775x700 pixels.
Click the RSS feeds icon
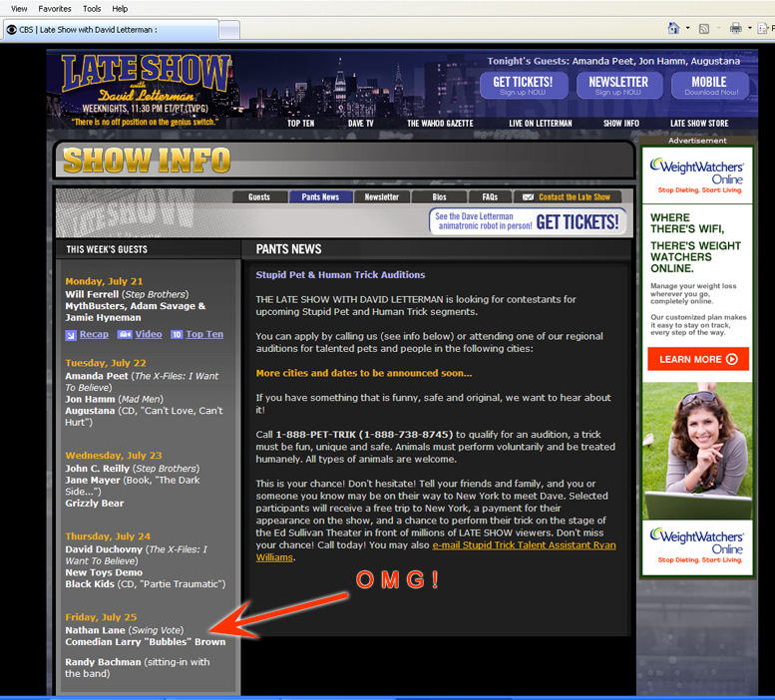click(704, 29)
